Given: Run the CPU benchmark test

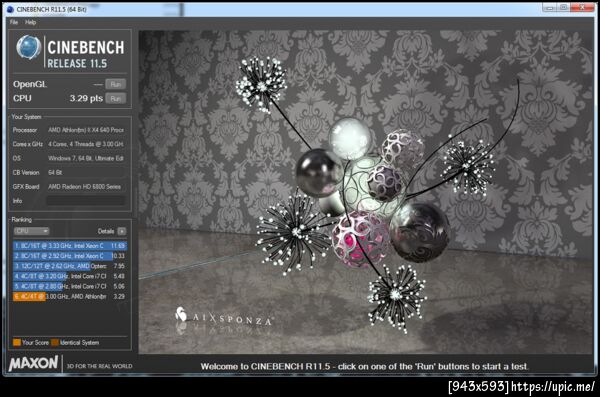Looking at the screenshot, I should [116, 99].
